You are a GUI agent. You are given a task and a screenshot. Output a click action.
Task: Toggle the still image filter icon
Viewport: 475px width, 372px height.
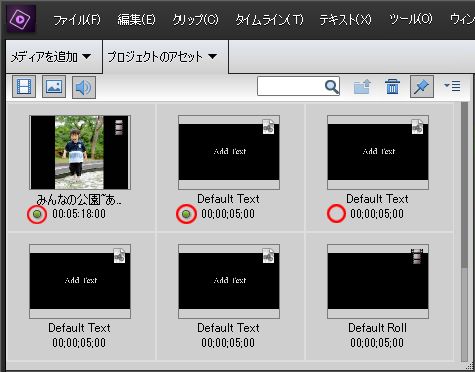coord(54,87)
